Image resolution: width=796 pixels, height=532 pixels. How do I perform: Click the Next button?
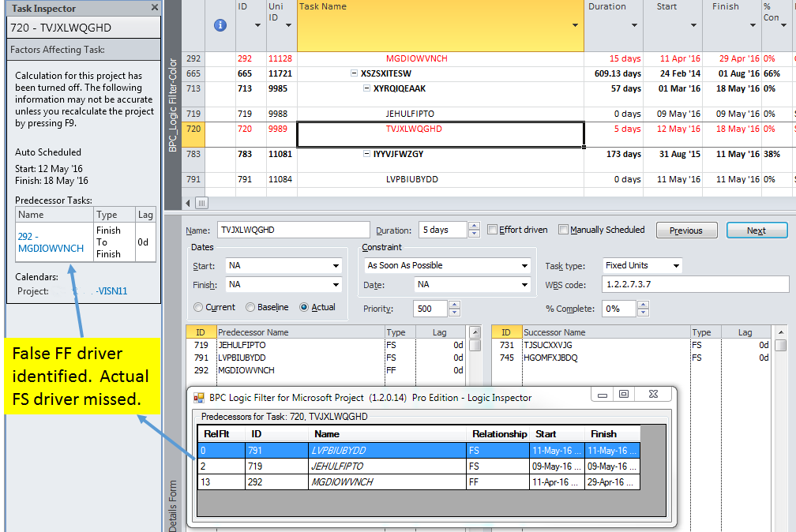pyautogui.click(x=757, y=230)
